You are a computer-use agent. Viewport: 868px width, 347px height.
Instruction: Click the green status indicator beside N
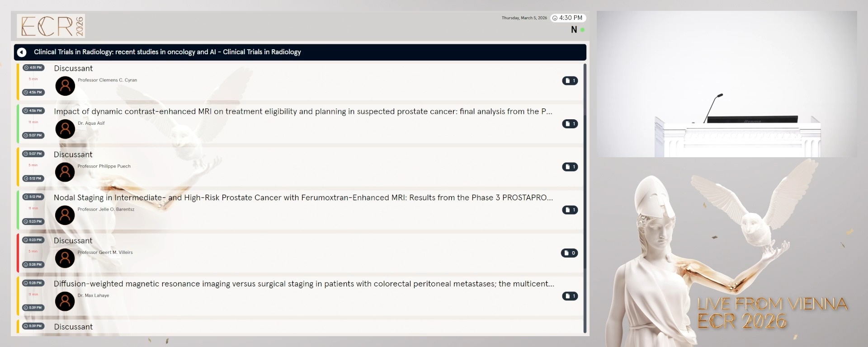click(x=582, y=30)
